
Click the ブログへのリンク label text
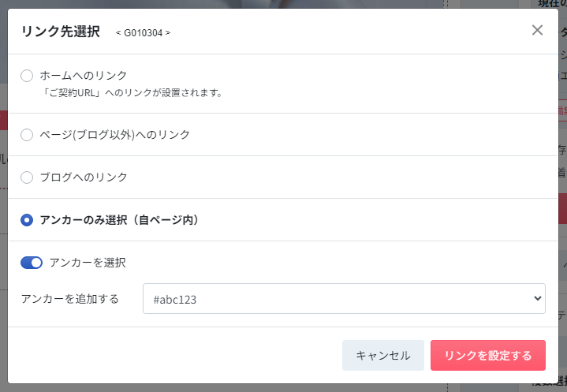pos(83,177)
